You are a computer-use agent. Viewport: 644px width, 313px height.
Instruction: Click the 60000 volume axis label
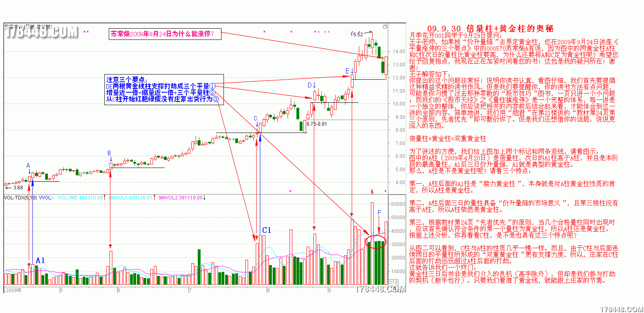[398, 204]
